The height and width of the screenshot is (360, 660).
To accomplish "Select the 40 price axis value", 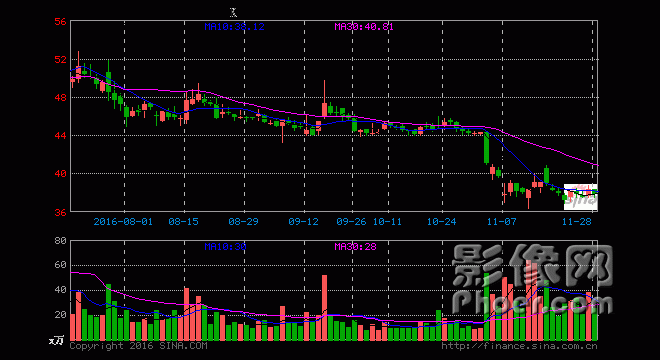I will point(61,173).
